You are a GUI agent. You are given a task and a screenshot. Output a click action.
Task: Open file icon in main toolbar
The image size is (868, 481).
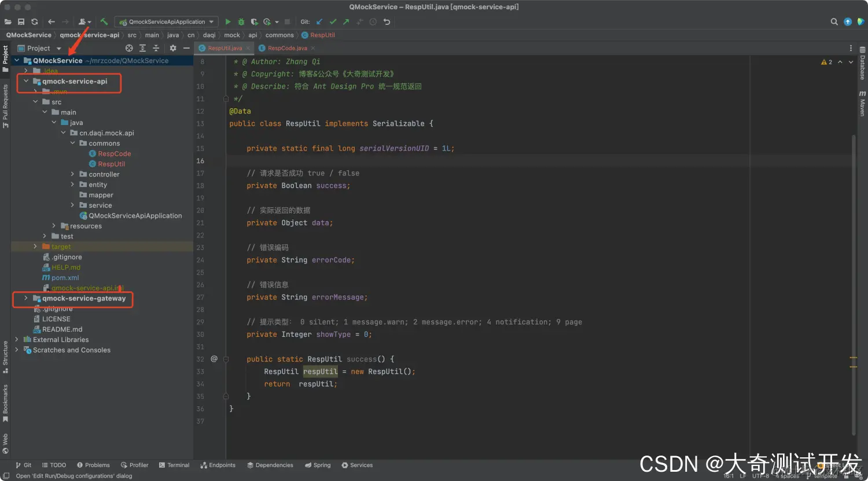(8, 22)
